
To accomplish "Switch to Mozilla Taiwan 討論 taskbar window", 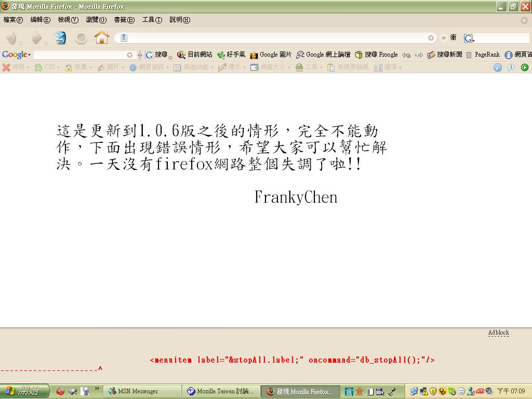I will (x=221, y=391).
